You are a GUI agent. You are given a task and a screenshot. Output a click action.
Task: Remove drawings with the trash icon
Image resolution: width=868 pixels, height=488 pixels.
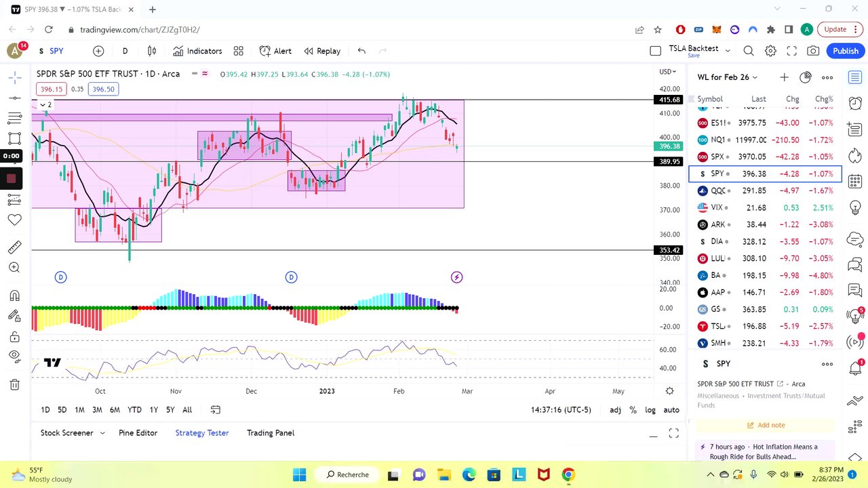[x=14, y=385]
